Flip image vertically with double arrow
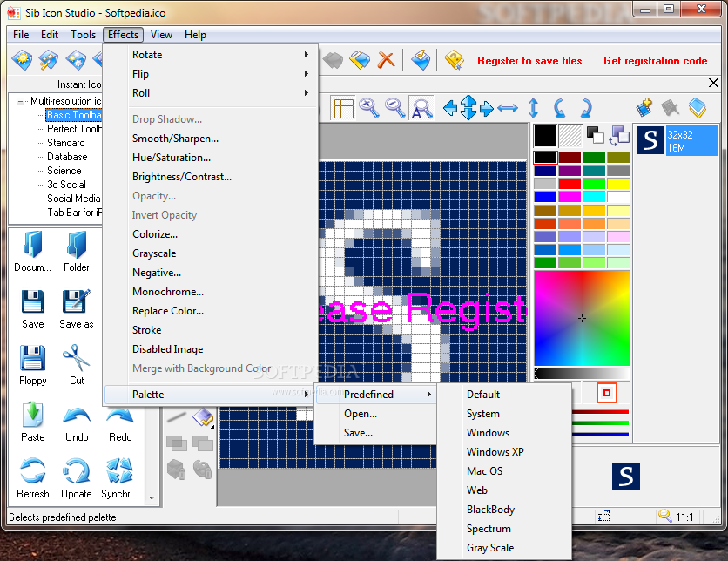Screen dimensions: 728x561 click(x=534, y=108)
